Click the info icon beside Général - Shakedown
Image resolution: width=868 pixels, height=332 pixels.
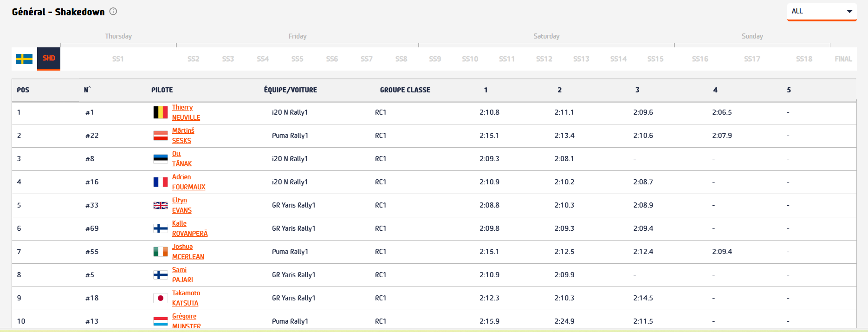click(113, 12)
